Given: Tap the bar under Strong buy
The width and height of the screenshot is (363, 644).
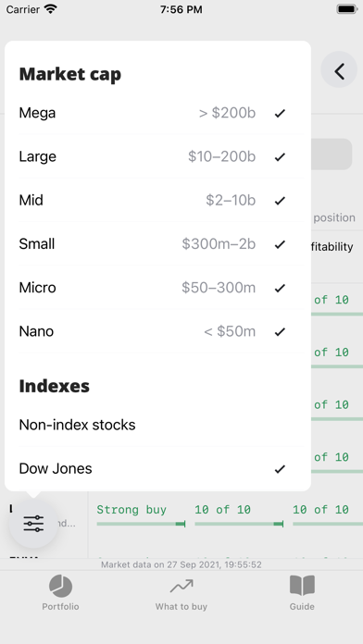Looking at the screenshot, I should click(x=141, y=524).
